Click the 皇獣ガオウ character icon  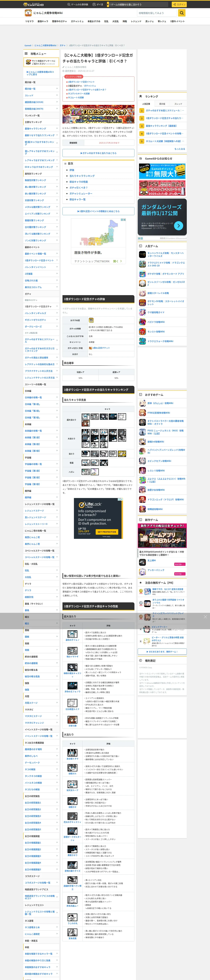pyautogui.click(x=72, y=849)
